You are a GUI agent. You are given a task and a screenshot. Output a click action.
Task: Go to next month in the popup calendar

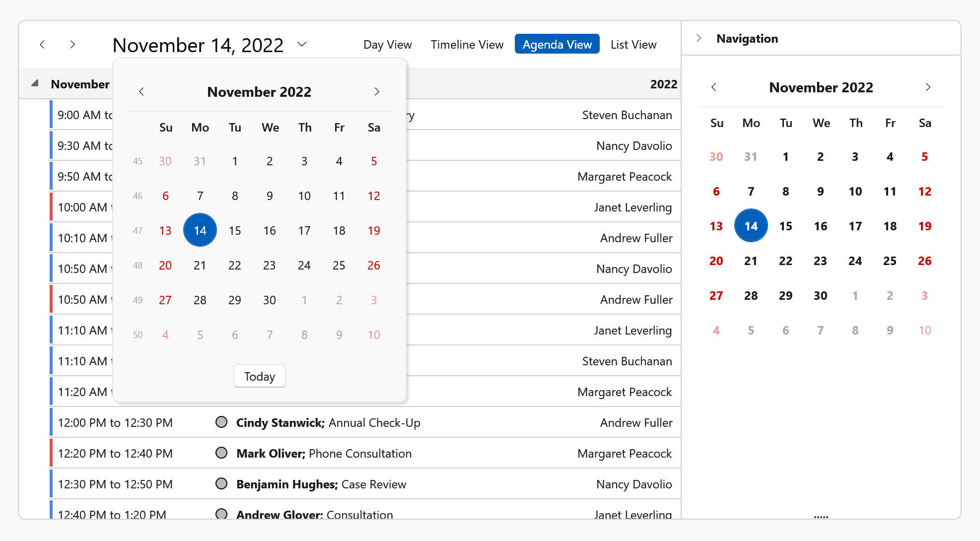[377, 91]
